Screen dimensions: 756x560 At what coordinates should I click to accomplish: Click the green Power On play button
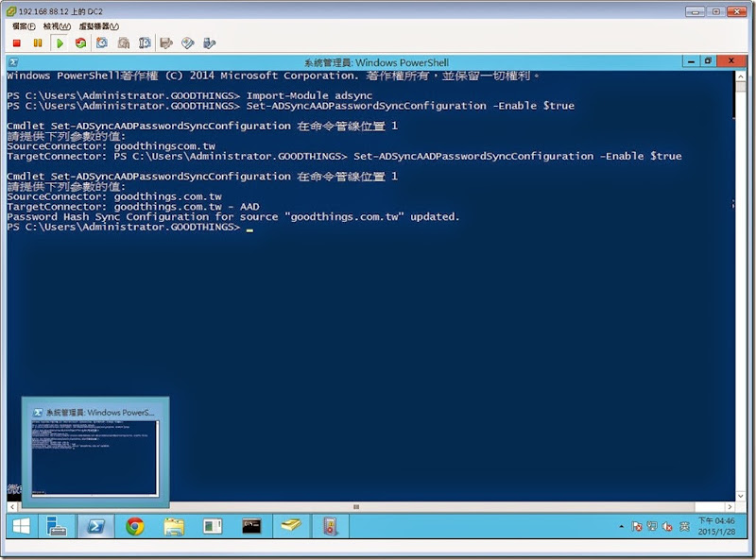[x=60, y=43]
